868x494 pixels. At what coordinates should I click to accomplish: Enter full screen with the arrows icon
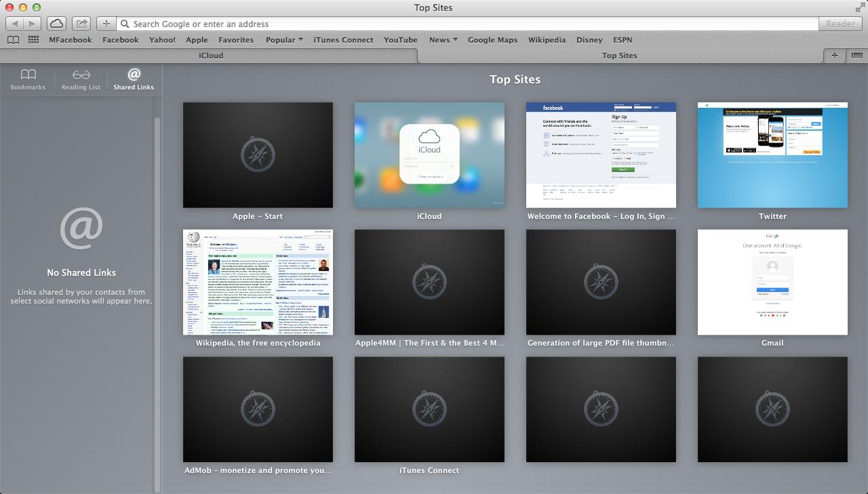point(860,7)
